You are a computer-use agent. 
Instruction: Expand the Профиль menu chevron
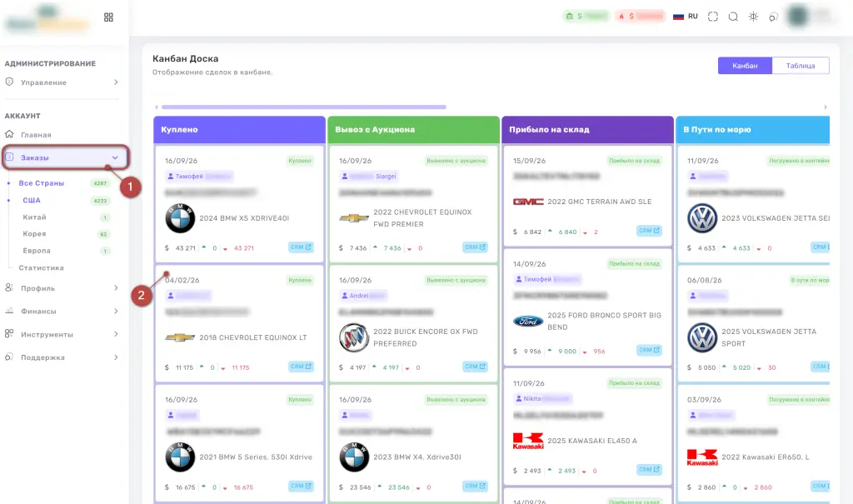(x=116, y=288)
